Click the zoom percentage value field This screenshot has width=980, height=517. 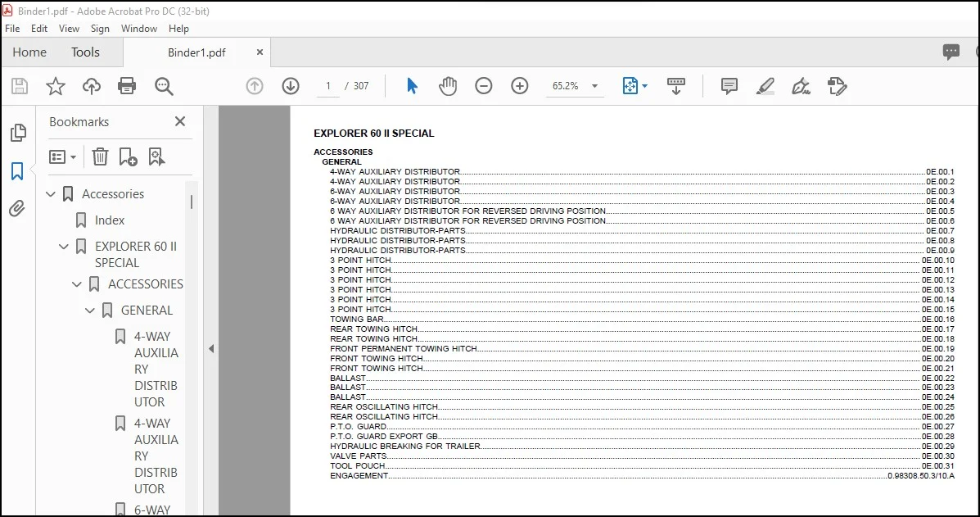click(566, 86)
